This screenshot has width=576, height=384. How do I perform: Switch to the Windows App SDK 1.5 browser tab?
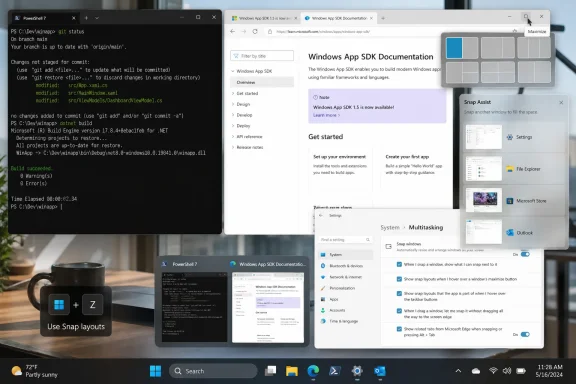coord(264,18)
